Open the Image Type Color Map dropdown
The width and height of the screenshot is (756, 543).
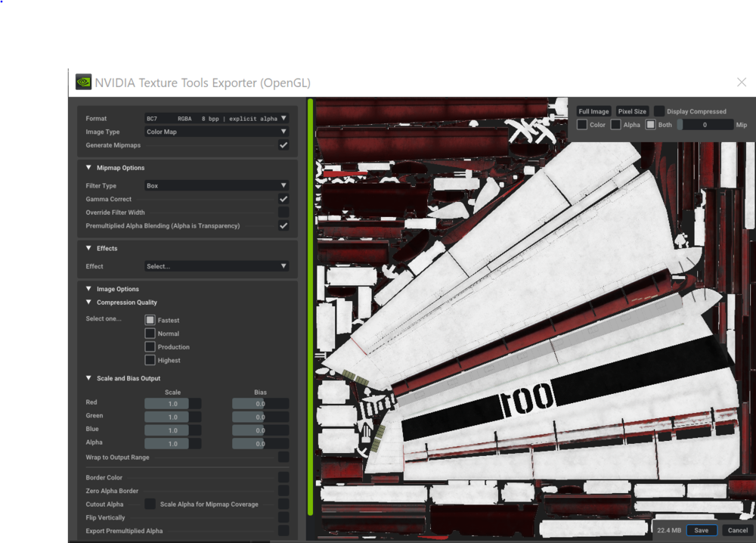tap(216, 132)
